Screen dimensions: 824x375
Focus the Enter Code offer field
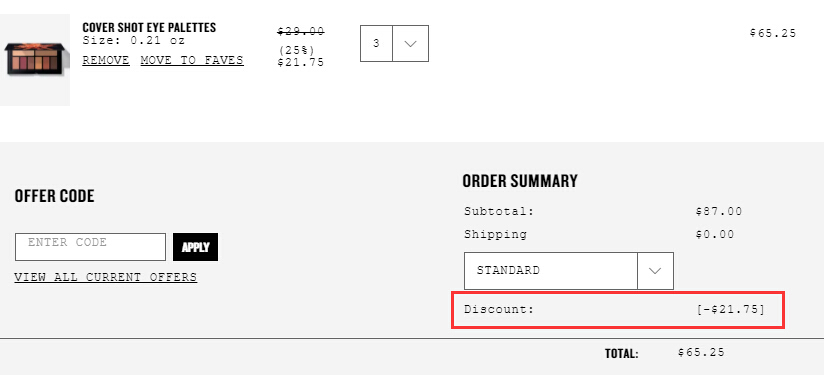click(90, 247)
